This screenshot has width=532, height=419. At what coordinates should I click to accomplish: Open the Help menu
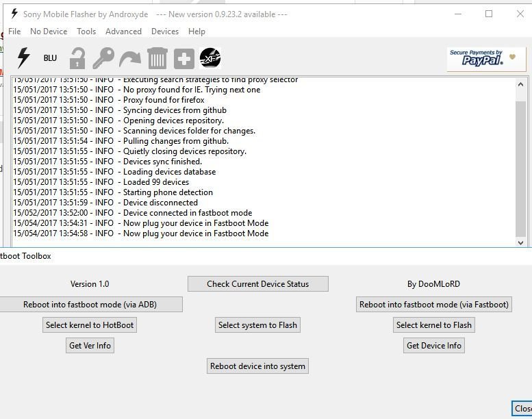197,31
